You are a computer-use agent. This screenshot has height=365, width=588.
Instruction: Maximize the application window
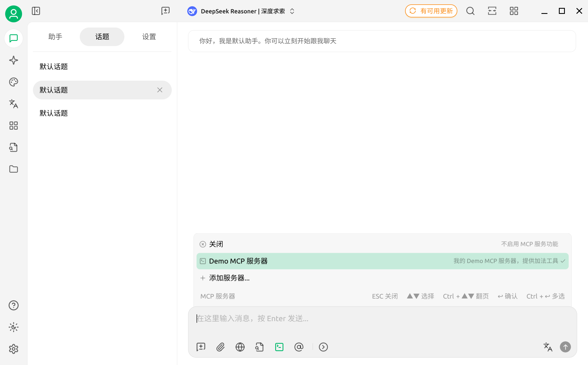pos(562,11)
